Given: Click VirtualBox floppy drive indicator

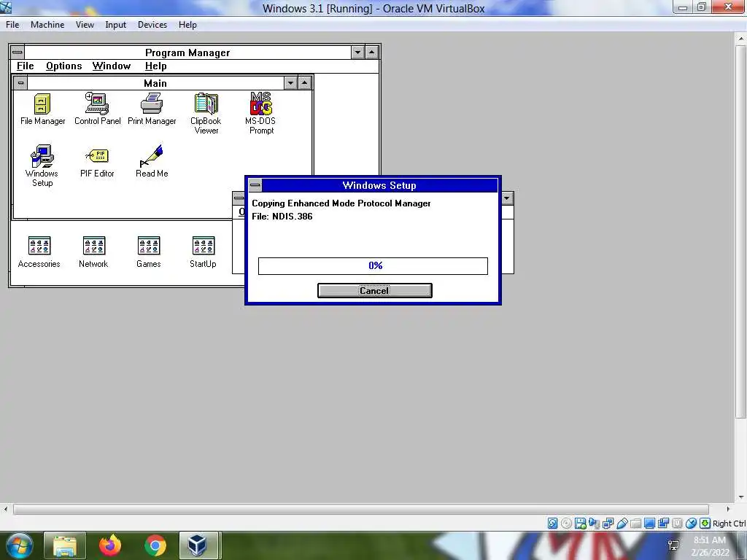Looking at the screenshot, I should (x=580, y=524).
